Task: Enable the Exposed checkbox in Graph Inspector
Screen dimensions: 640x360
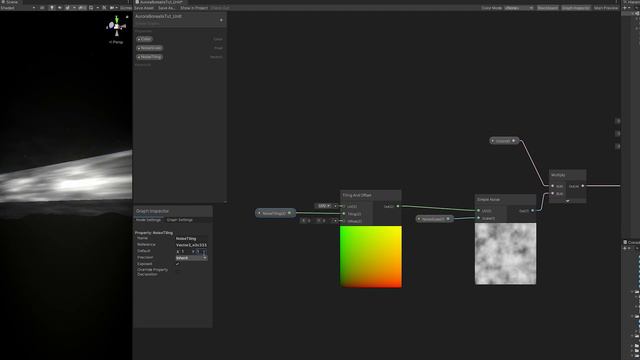Action: (178, 264)
